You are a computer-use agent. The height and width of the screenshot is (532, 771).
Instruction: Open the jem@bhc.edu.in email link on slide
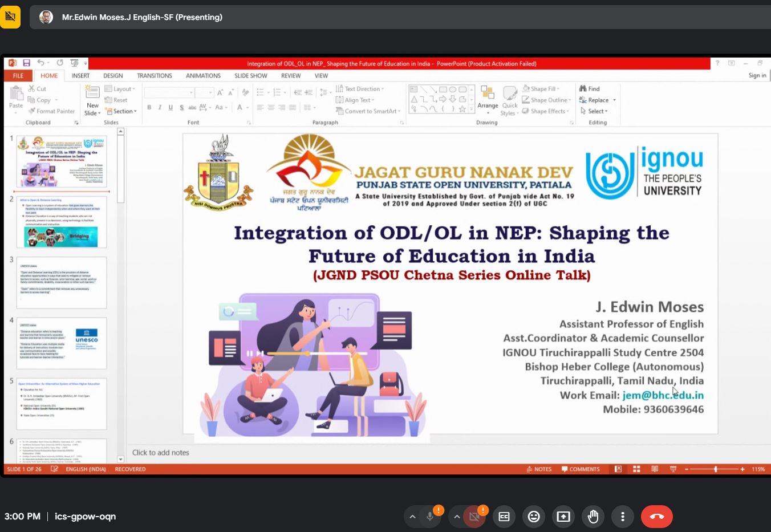coord(663,395)
